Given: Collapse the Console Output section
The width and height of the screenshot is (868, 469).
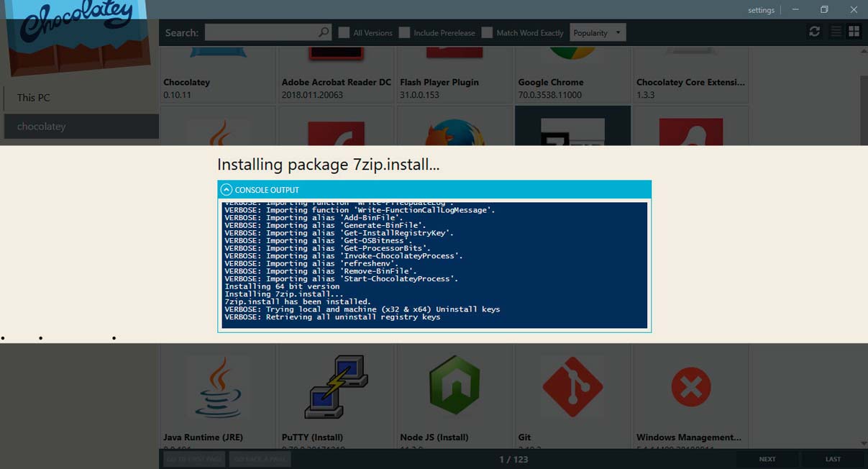Looking at the screenshot, I should (227, 190).
